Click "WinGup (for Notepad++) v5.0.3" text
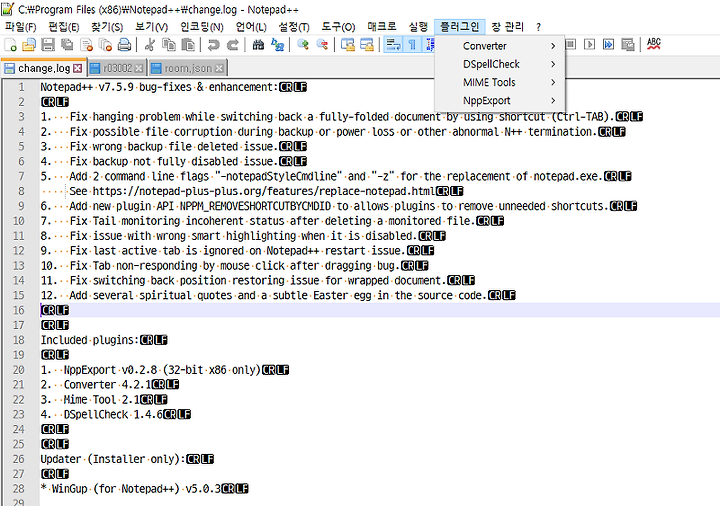Image resolution: width=720 pixels, height=506 pixels. (x=136, y=489)
